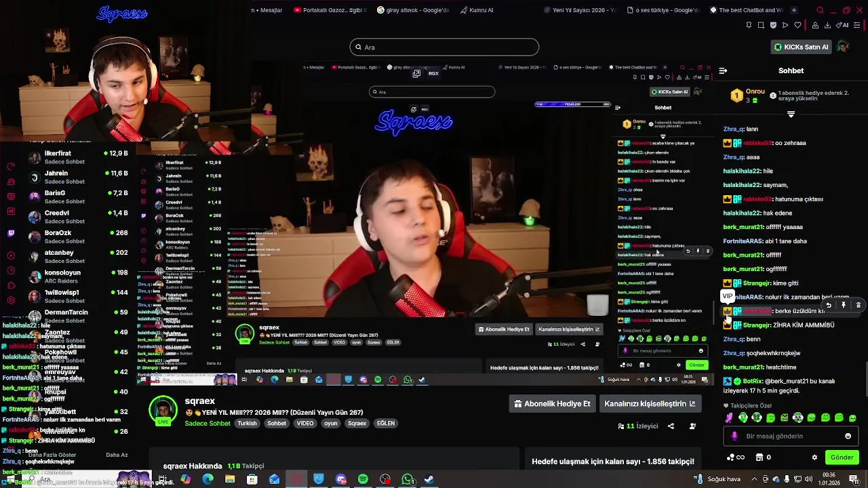Image resolution: width=868 pixels, height=488 pixels.
Task: Open chat settings gear icon
Action: tap(814, 457)
